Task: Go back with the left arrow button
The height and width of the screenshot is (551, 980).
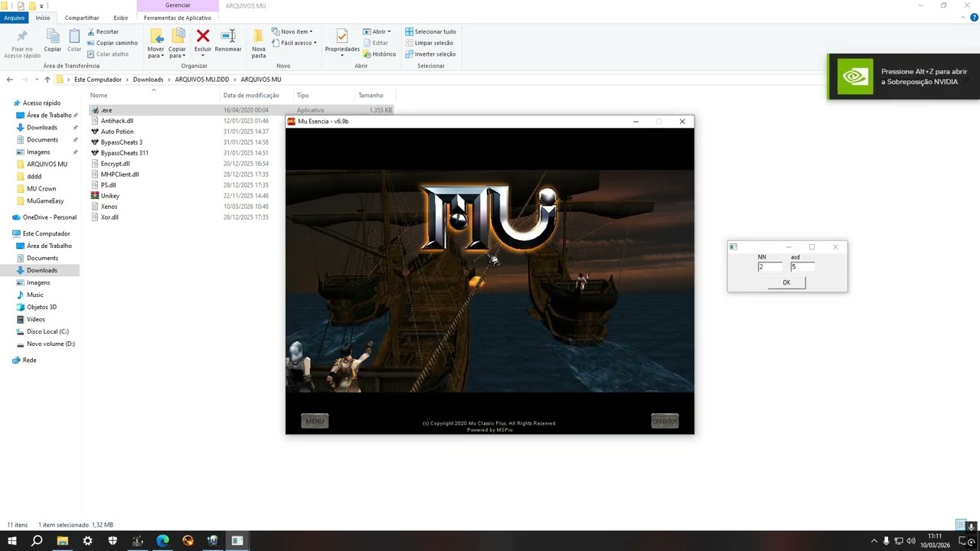Action: click(9, 80)
